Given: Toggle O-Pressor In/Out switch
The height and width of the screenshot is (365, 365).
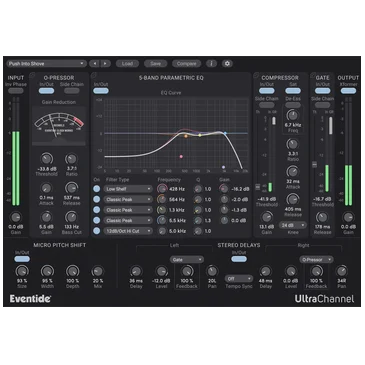Looking at the screenshot, I should click(46, 91).
